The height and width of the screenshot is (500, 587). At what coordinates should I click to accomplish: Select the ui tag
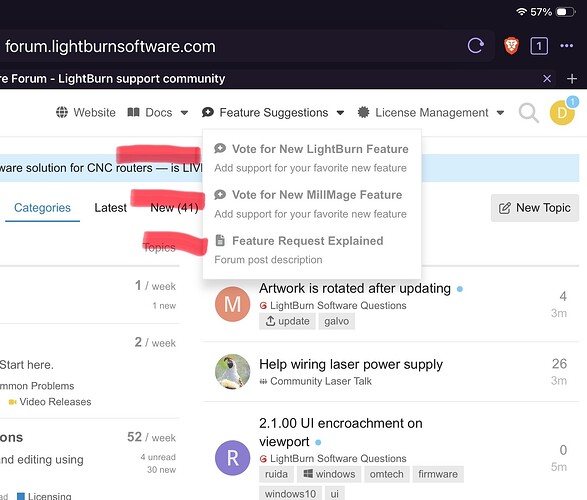pyautogui.click(x=334, y=493)
